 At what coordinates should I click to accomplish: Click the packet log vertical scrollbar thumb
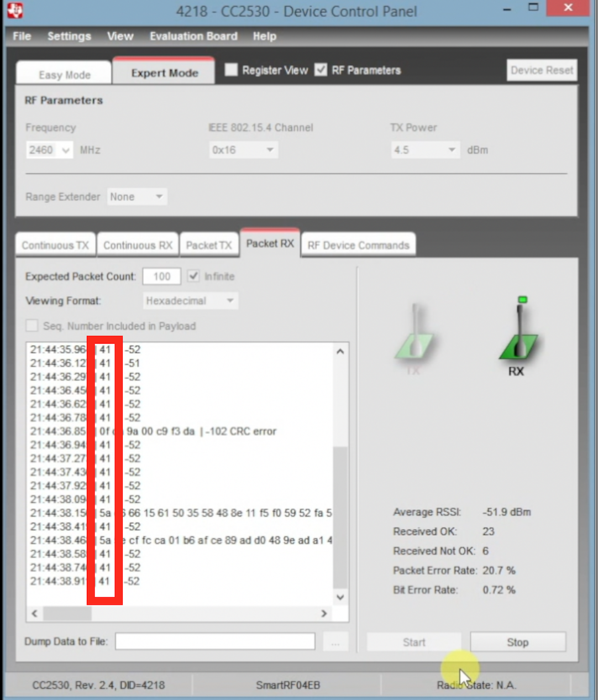[x=340, y=518]
